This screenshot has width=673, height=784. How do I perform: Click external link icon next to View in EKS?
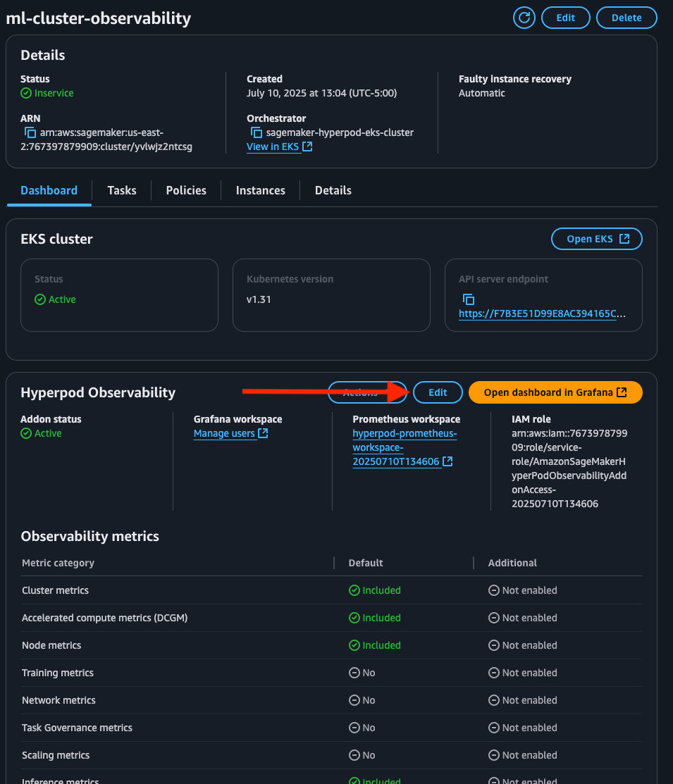307,147
